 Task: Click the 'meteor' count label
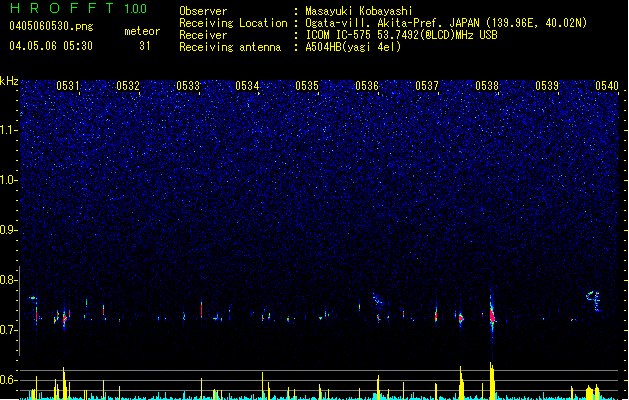click(x=142, y=31)
